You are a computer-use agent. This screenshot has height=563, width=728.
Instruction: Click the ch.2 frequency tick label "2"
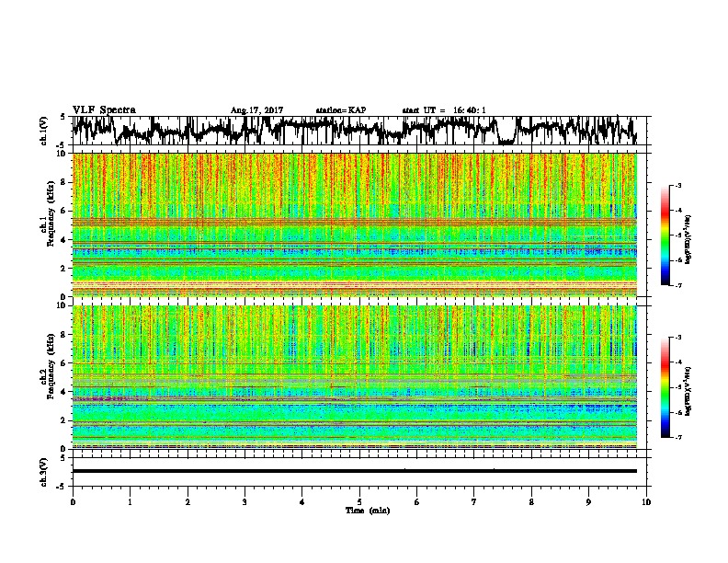pyautogui.click(x=65, y=420)
